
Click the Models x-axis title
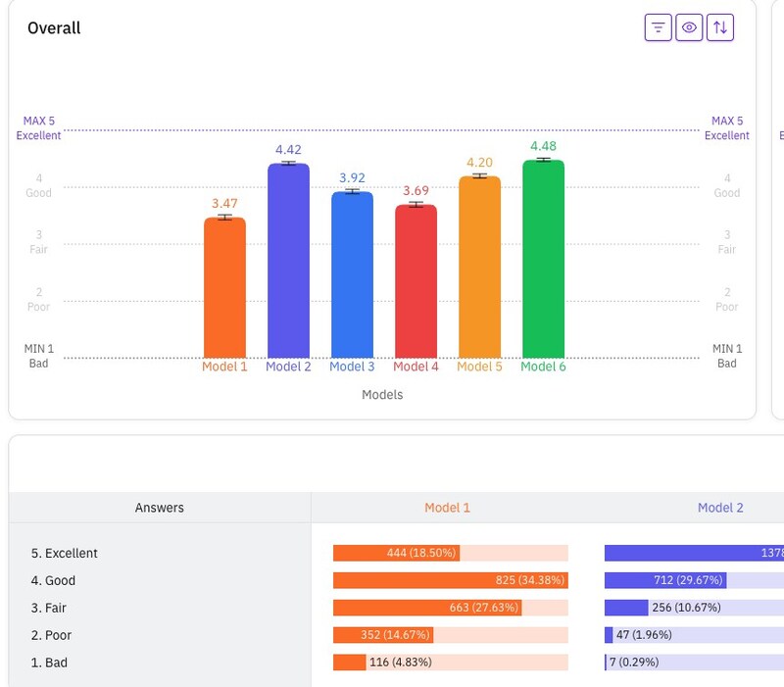point(382,395)
